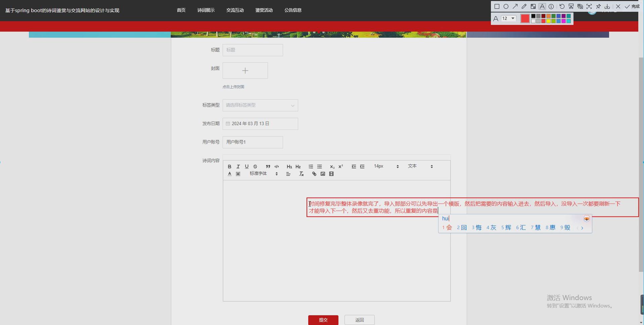
Task: Choose IME candidate 1 会
Action: coord(447,228)
